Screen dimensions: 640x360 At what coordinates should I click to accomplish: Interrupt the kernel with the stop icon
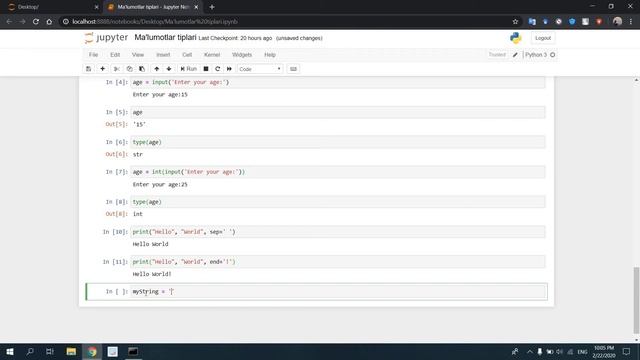tap(206, 69)
